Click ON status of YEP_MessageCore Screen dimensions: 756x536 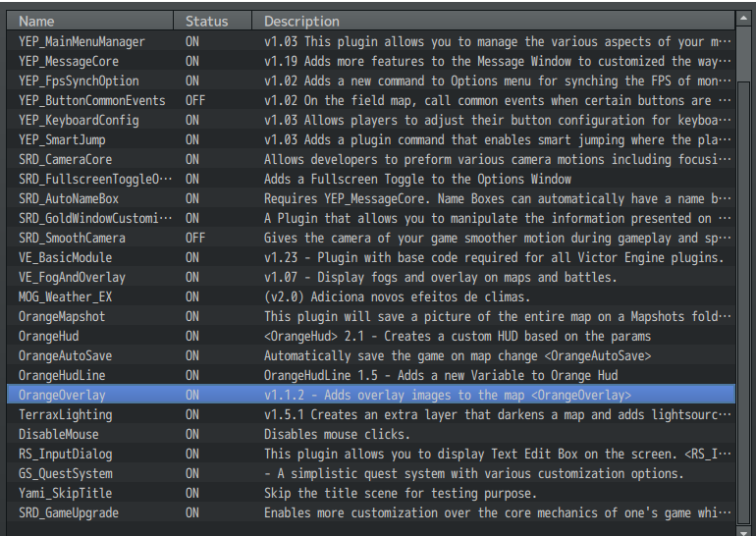[x=192, y=61]
